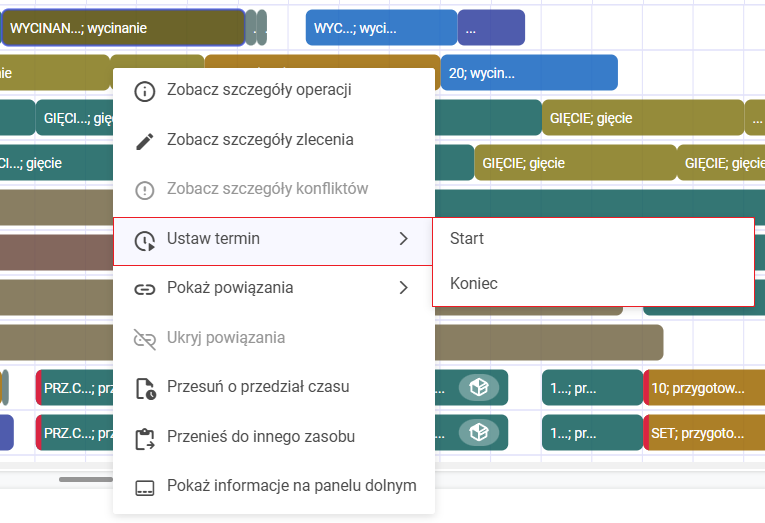Expand the Pokaż powiązania submenu arrow
The image size is (765, 523).
click(404, 288)
